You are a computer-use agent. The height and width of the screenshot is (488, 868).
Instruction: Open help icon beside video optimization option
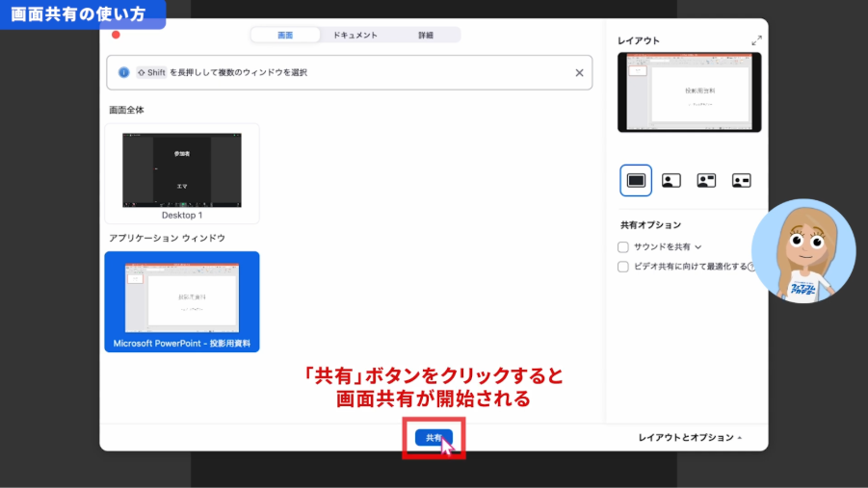751,267
